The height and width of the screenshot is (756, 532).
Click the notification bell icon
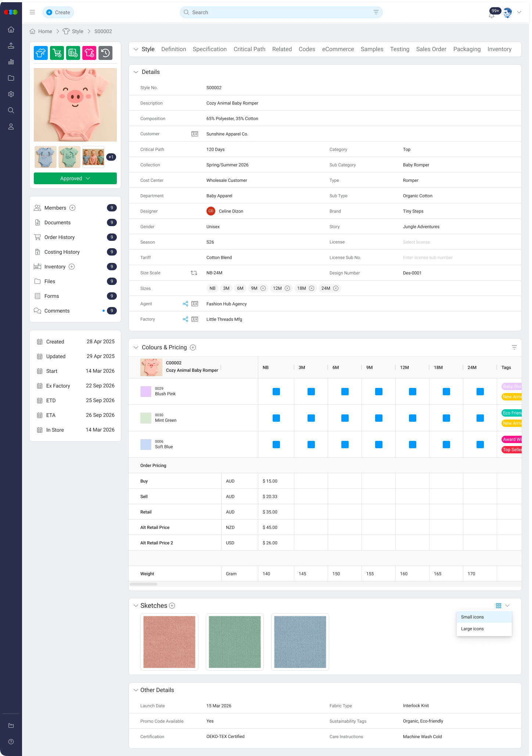492,15
